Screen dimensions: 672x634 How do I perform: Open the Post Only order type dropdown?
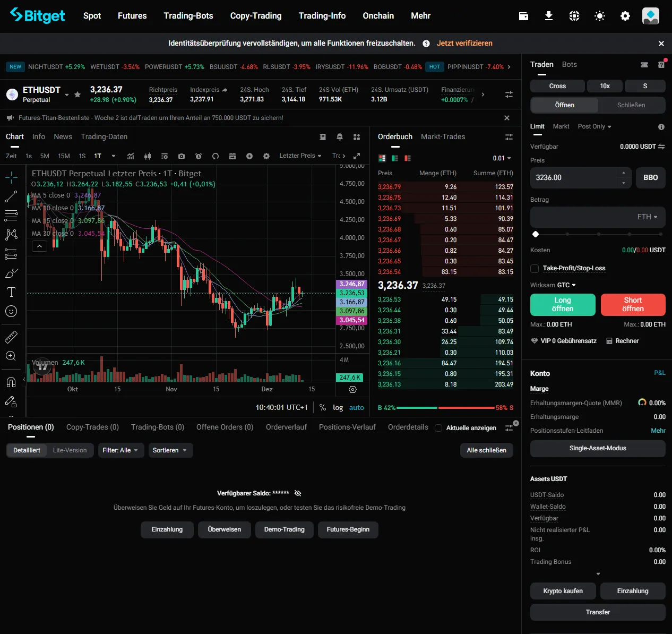click(x=595, y=126)
